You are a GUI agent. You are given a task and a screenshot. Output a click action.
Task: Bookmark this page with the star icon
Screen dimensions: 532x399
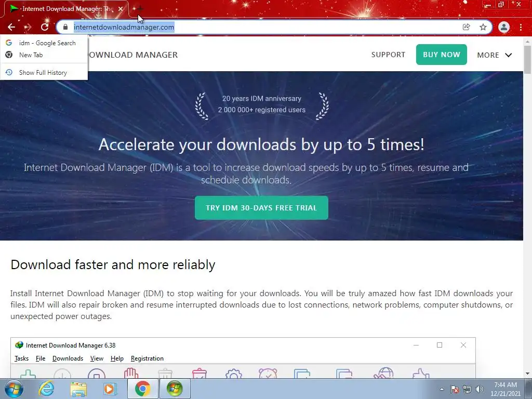[x=483, y=27]
